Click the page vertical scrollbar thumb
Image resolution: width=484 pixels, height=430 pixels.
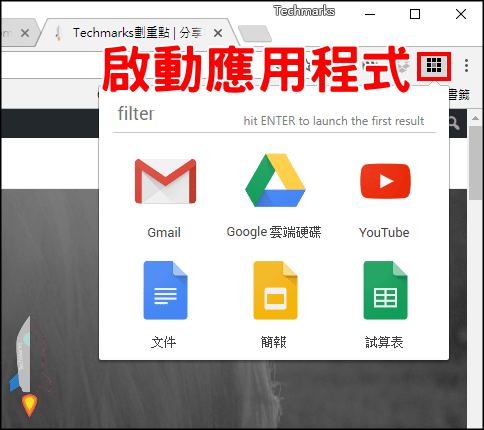(x=475, y=163)
